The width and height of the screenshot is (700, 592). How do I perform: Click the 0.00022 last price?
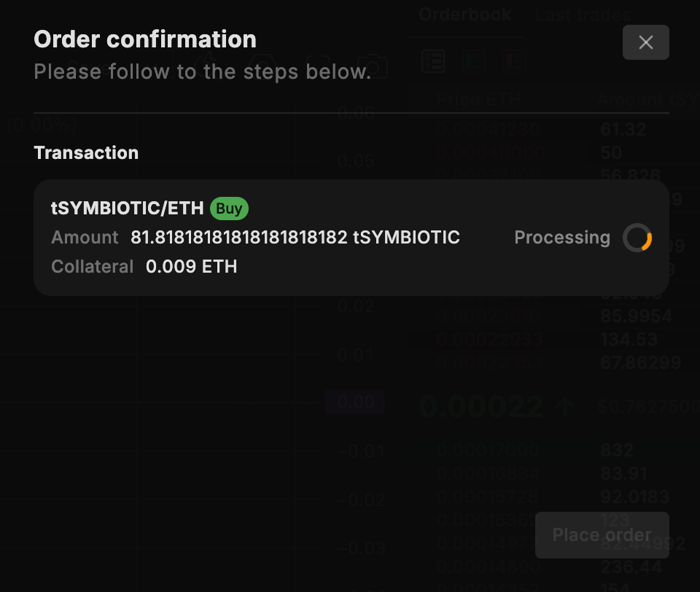pyautogui.click(x=481, y=406)
